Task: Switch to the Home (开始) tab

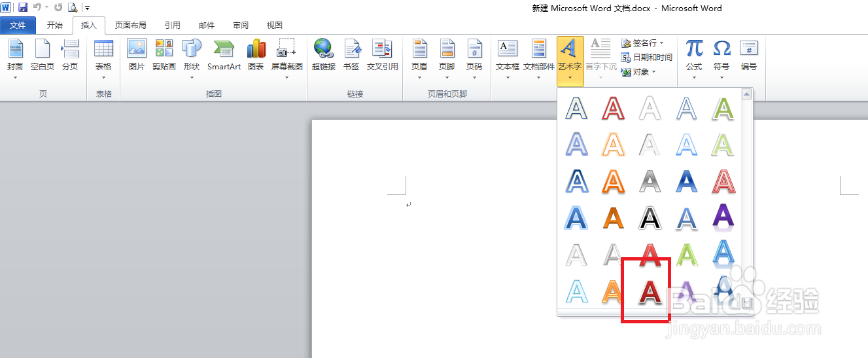Action: pyautogui.click(x=55, y=25)
